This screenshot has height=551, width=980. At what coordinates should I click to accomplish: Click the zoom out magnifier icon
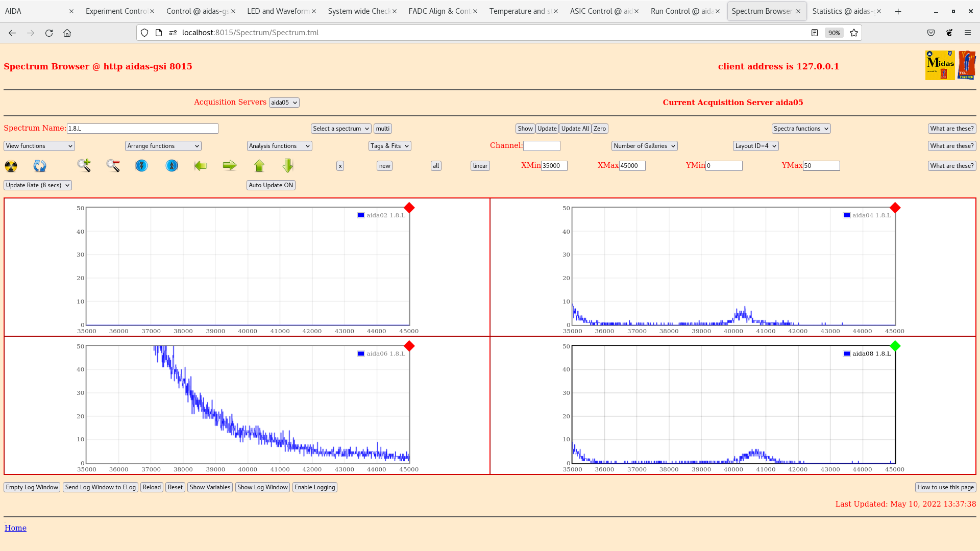(x=113, y=165)
